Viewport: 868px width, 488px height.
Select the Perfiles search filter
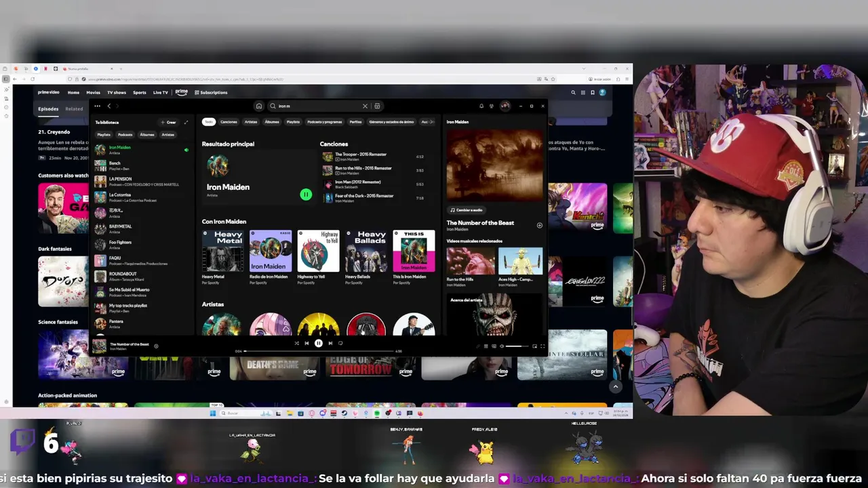tap(355, 122)
